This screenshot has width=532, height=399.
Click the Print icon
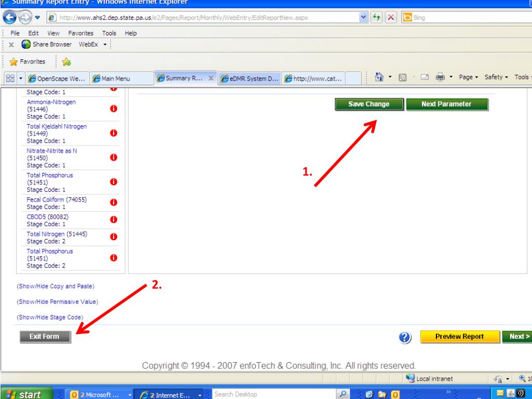point(440,77)
